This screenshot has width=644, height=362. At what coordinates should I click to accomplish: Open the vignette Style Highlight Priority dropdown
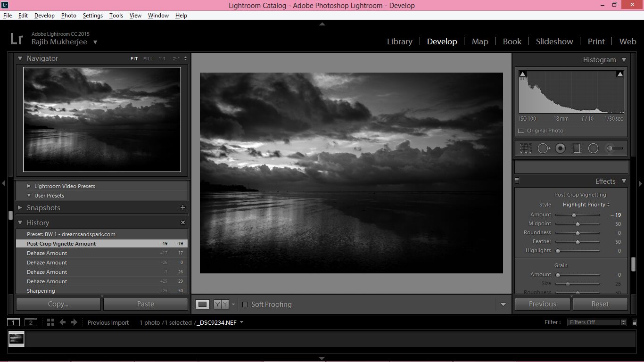pyautogui.click(x=586, y=205)
